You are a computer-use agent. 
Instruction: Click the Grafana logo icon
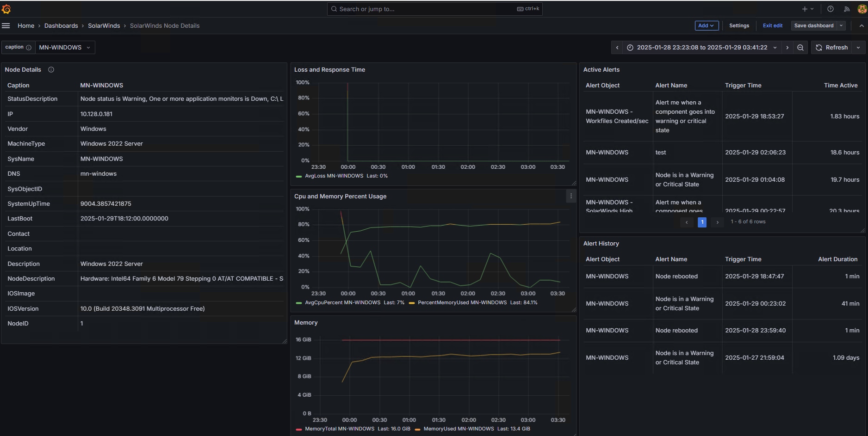tap(6, 9)
